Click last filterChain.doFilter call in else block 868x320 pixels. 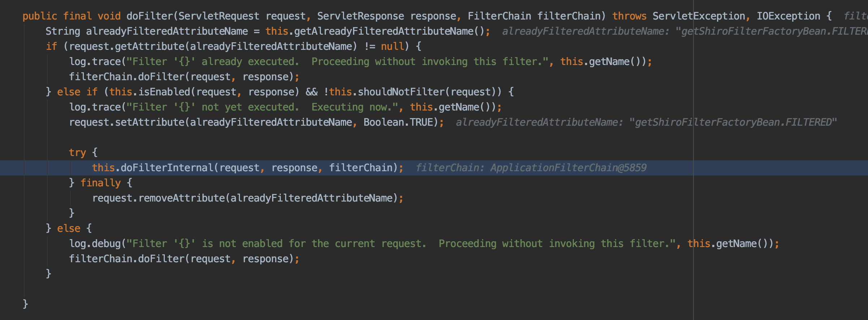pos(184,259)
